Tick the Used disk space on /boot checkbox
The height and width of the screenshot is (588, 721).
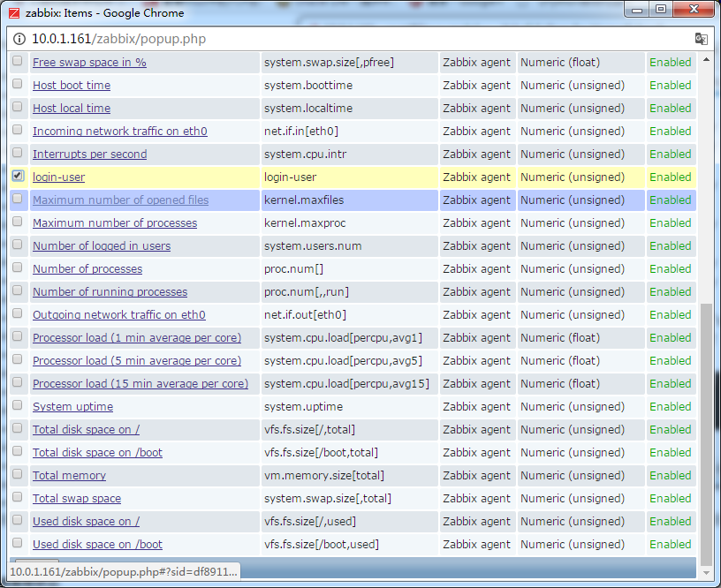coord(18,543)
